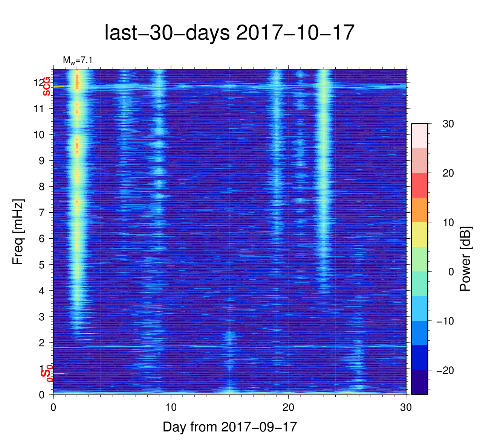The height and width of the screenshot is (448, 486).
Task: Pick the yellow colorbar segment above 5 dB
Action: tap(419, 234)
